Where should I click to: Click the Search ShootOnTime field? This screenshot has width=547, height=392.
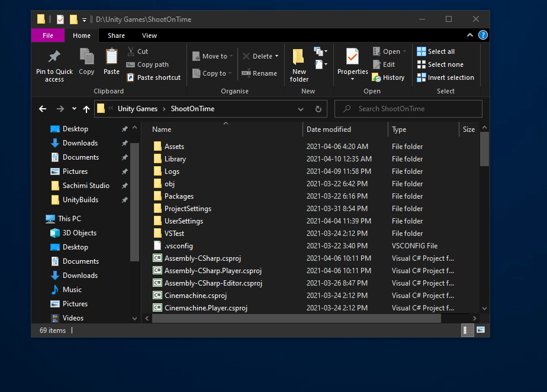coord(408,109)
